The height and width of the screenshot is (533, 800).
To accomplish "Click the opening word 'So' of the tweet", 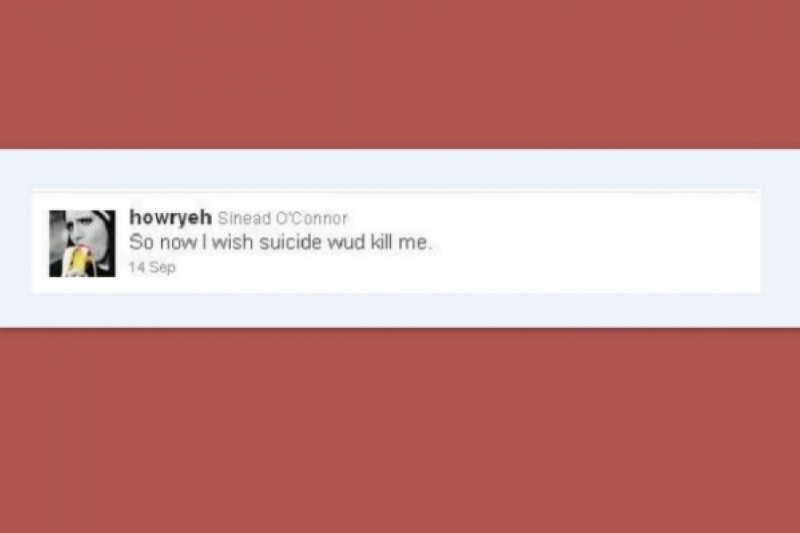I will click(x=141, y=242).
